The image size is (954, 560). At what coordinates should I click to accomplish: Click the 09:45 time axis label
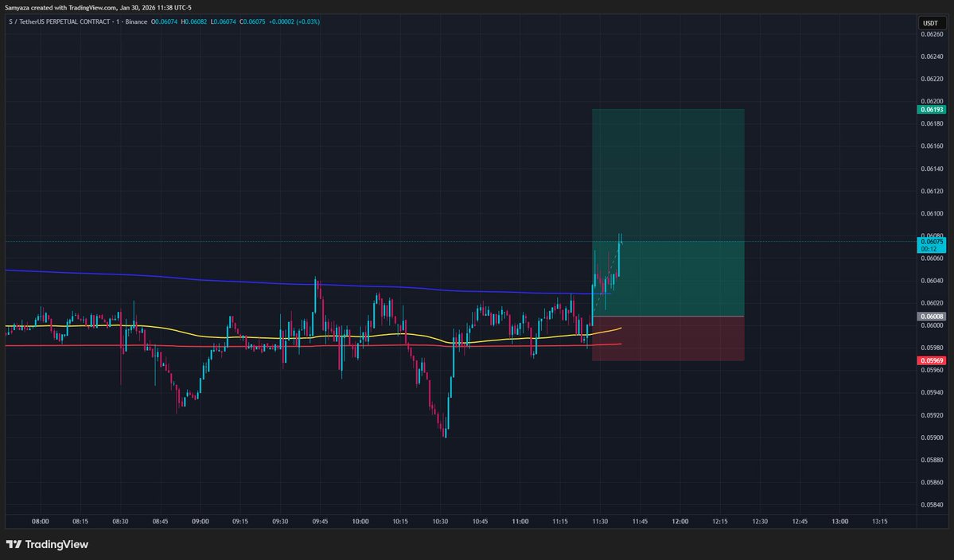click(x=320, y=522)
